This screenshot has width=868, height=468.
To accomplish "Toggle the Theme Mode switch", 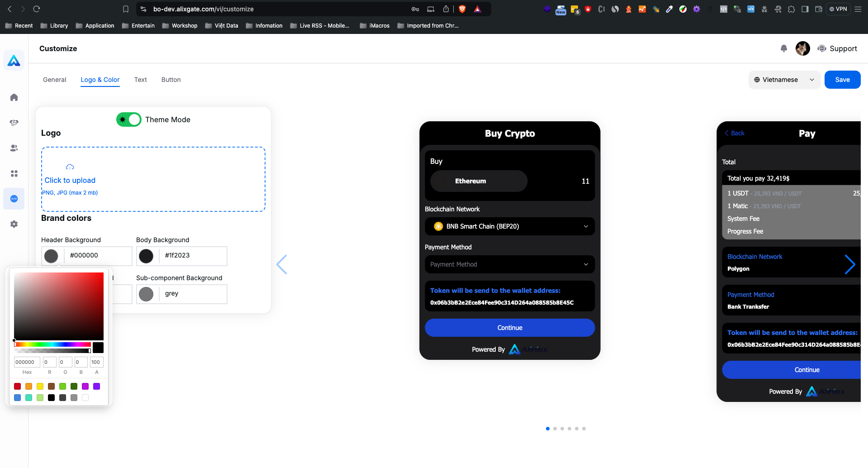I will pyautogui.click(x=128, y=119).
